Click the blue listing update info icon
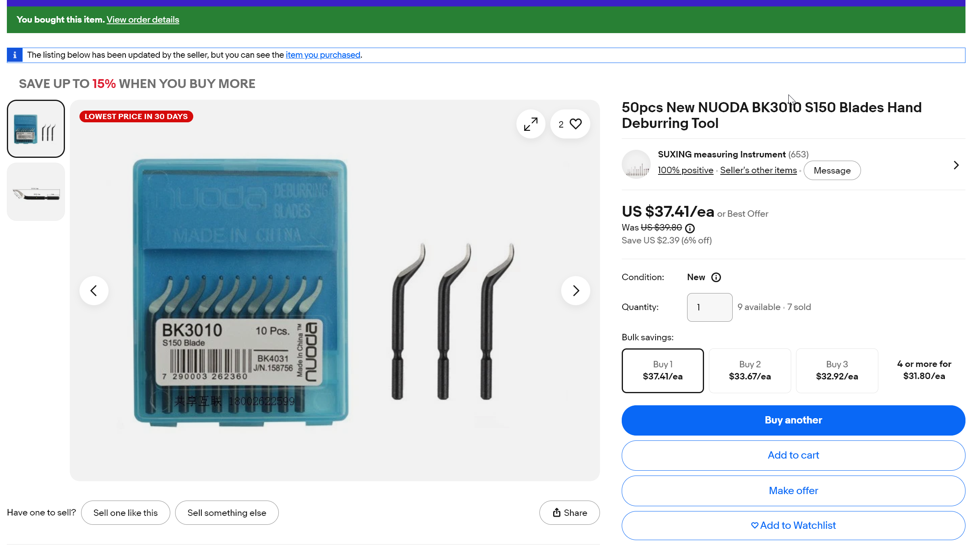Screen dimensions: 980x549 [x=15, y=55]
